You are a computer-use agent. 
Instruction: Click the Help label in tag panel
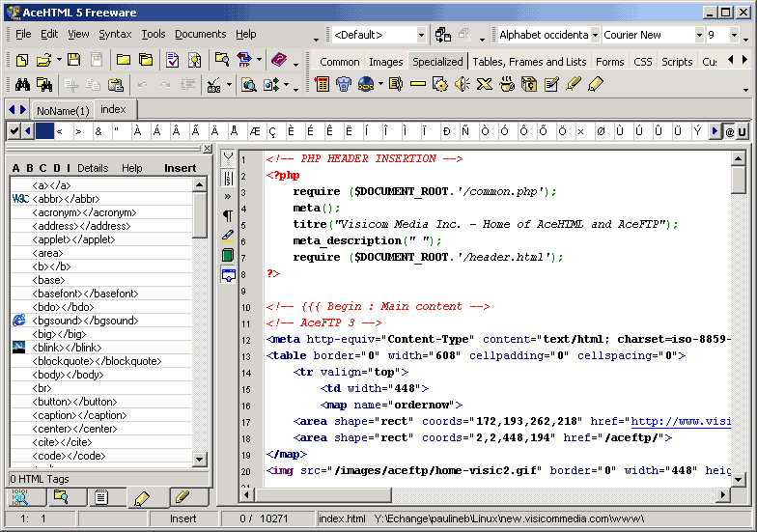(x=131, y=168)
